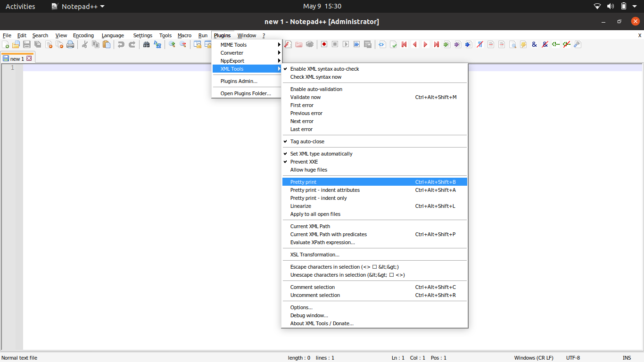Toggle Tag auto-close in XML Tools menu

(x=307, y=141)
